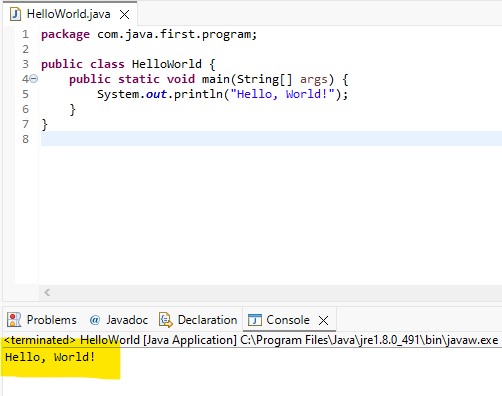Open the Declaration tab

point(198,320)
